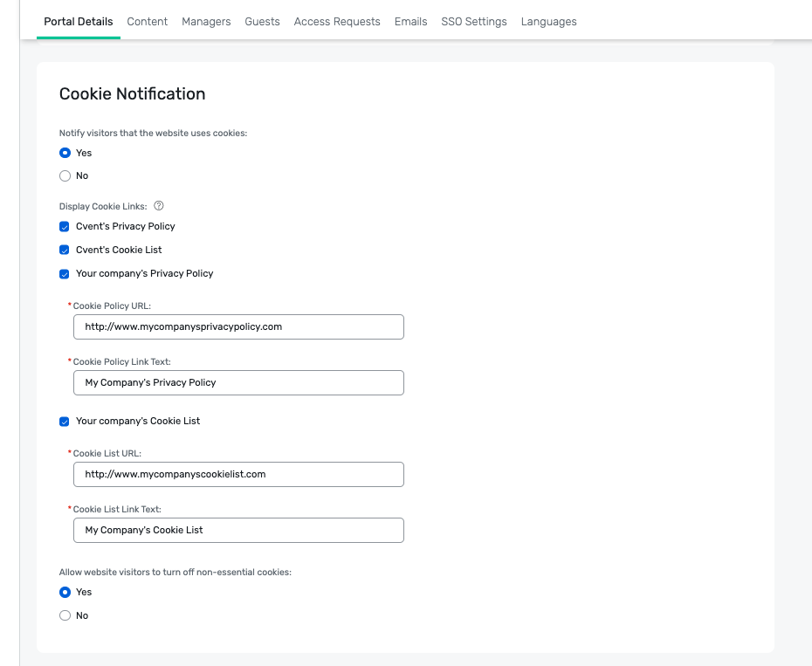Switch to the Managers tab

[x=206, y=22]
